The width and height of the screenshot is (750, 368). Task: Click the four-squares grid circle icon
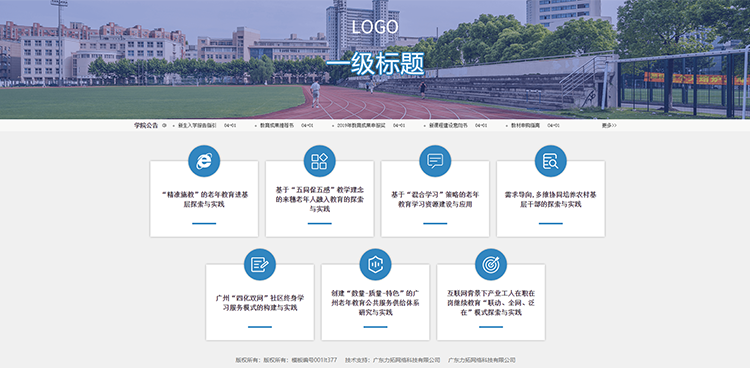tap(320, 161)
